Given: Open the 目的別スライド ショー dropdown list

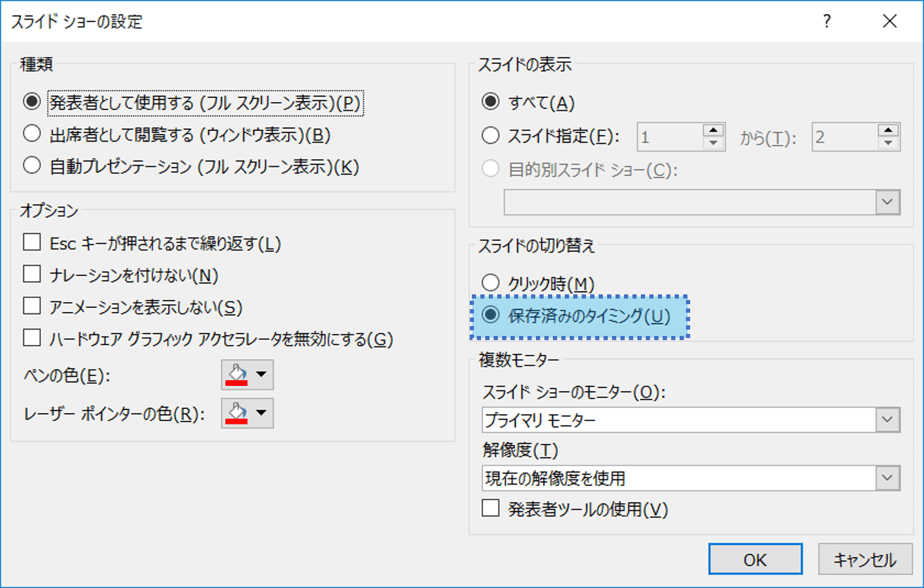Looking at the screenshot, I should tap(887, 202).
